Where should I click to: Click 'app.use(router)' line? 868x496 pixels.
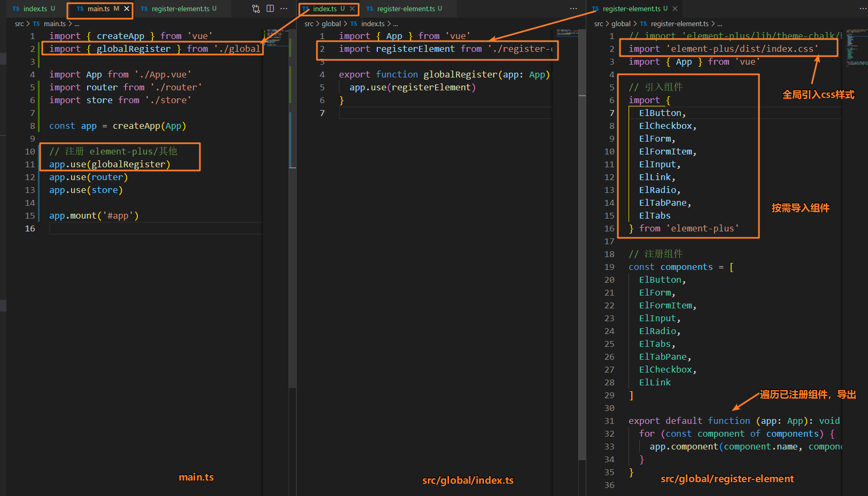point(88,177)
